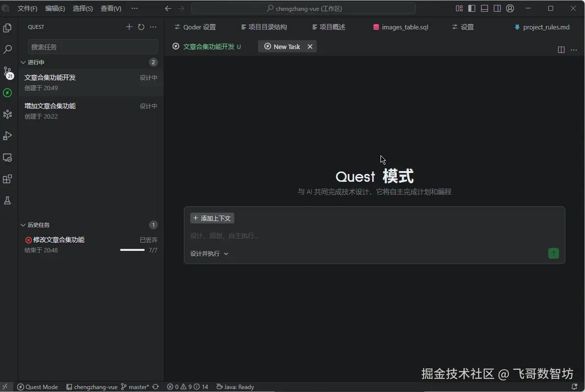Click the master* branch in status bar
The height and width of the screenshot is (392, 585).
(135, 387)
